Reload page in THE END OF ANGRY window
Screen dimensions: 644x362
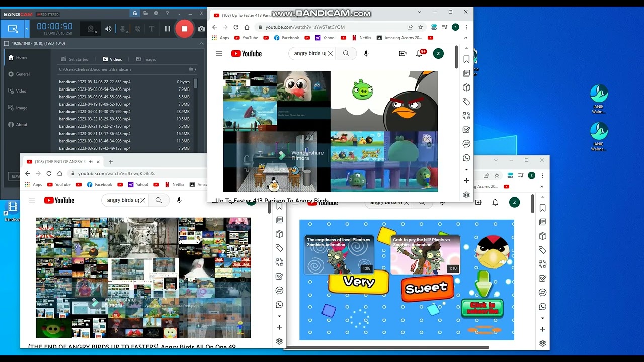49,173
